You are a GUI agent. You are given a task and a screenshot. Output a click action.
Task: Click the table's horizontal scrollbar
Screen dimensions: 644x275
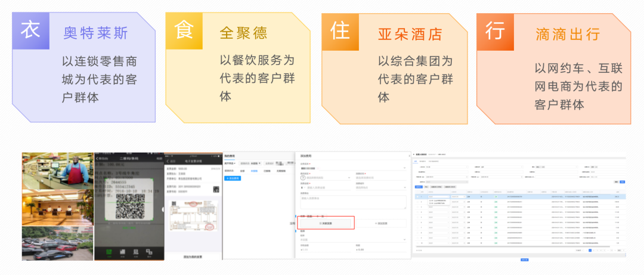pos(513,246)
